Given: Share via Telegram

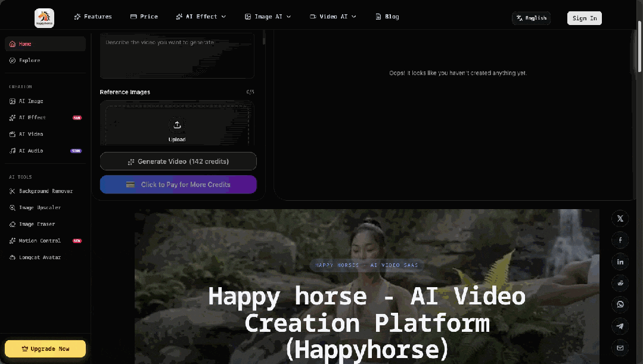Looking at the screenshot, I should [x=620, y=326].
